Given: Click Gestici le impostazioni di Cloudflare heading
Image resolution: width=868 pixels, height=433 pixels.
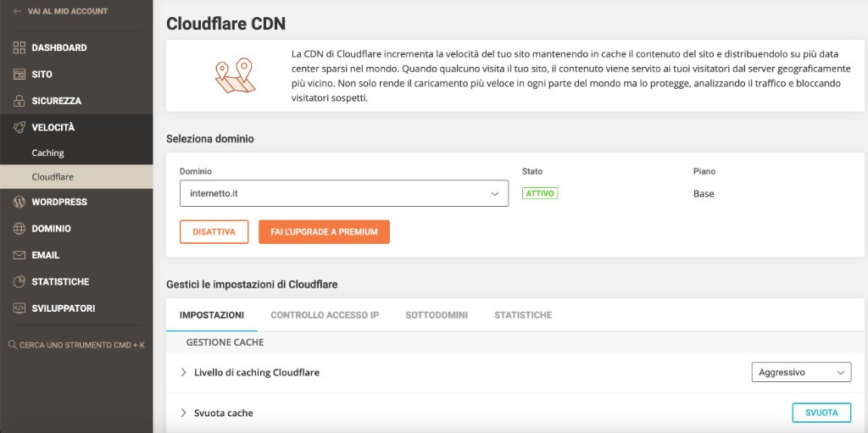Looking at the screenshot, I should (x=252, y=285).
